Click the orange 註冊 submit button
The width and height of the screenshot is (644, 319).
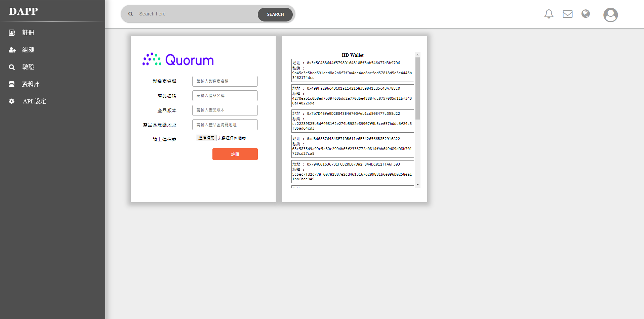pyautogui.click(x=235, y=154)
